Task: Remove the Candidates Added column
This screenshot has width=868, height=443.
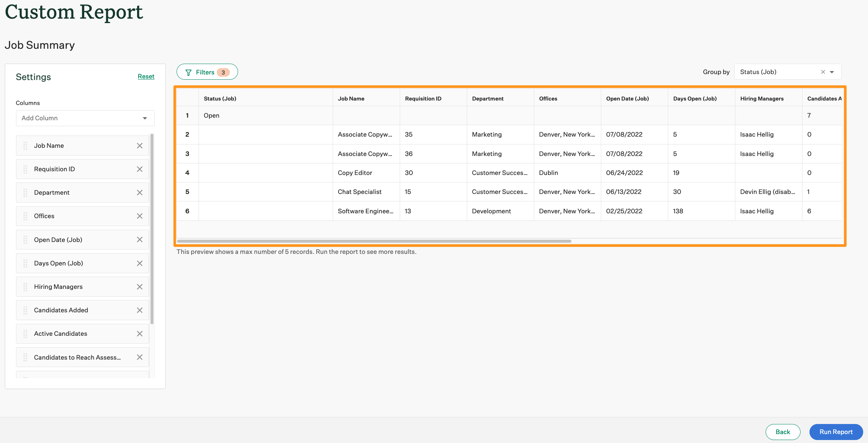Action: [x=140, y=310]
